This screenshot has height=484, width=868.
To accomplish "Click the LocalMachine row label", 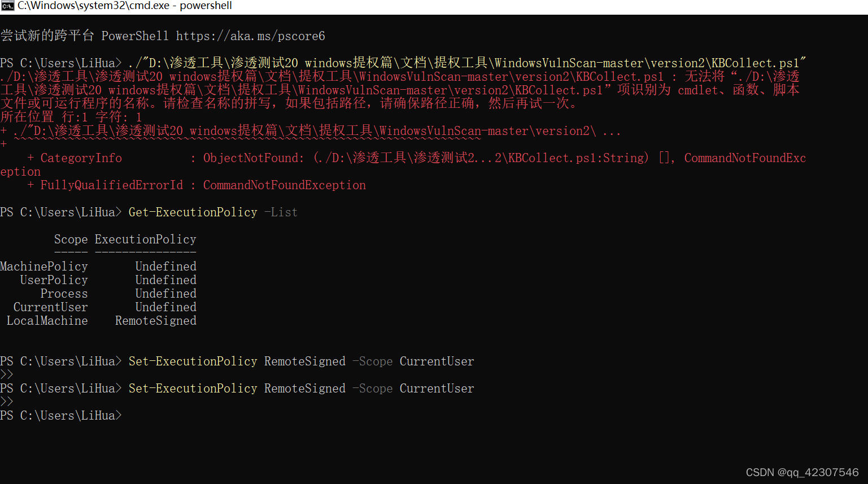I will pos(47,321).
